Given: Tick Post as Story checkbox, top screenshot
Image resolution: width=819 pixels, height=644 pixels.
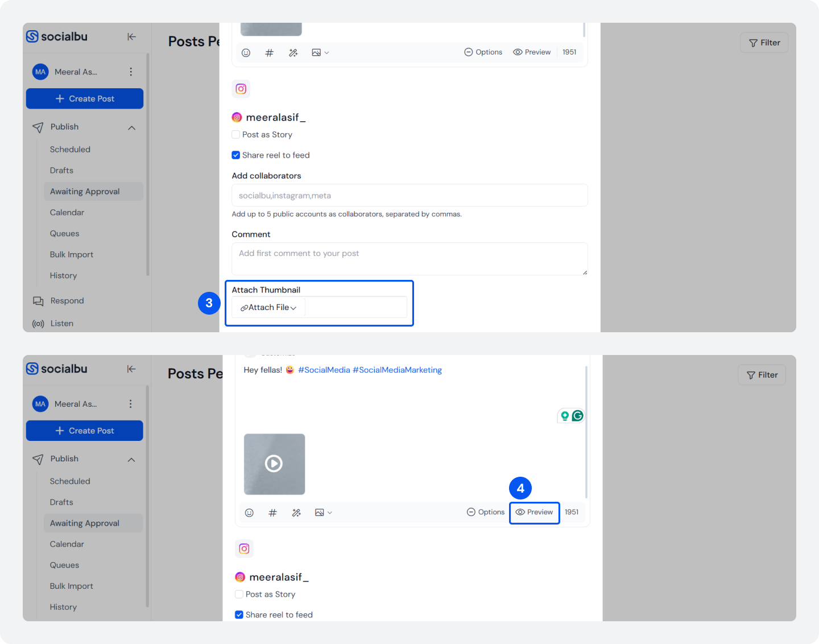Looking at the screenshot, I should click(x=235, y=135).
